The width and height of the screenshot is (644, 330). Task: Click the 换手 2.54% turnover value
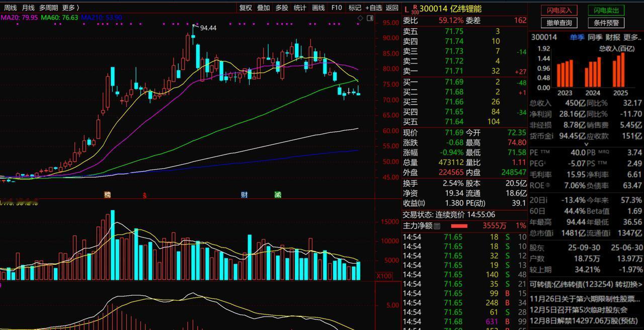coord(453,183)
